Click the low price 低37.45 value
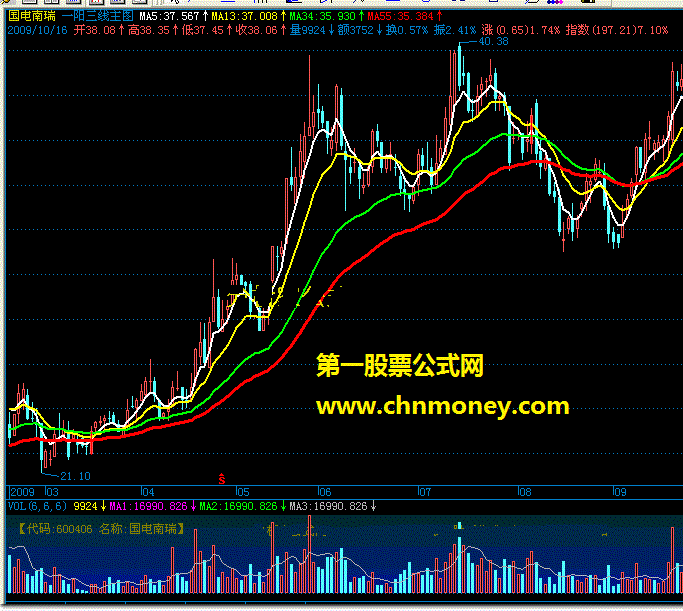Image resolution: width=683 pixels, height=611 pixels. tap(203, 30)
